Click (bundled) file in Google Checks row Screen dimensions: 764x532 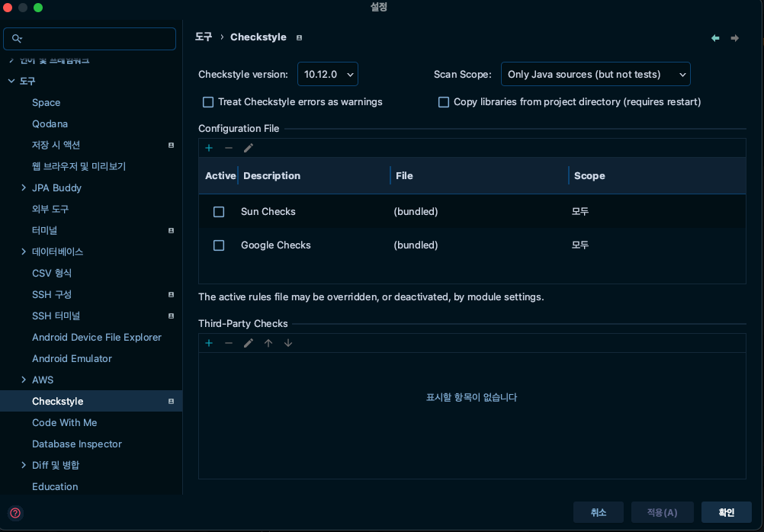[416, 245]
